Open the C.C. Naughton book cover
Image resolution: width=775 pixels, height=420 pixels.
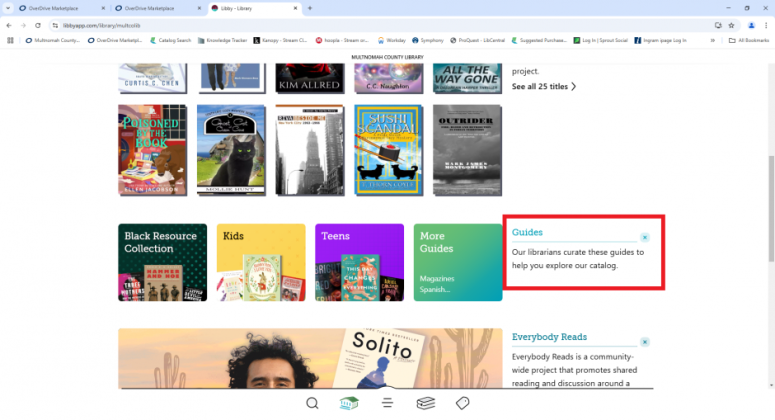(x=388, y=78)
